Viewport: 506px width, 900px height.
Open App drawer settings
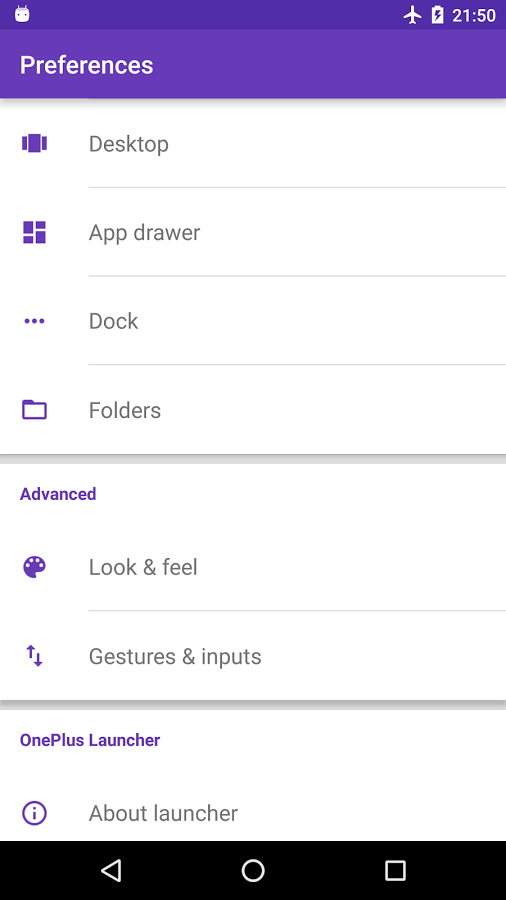point(253,232)
